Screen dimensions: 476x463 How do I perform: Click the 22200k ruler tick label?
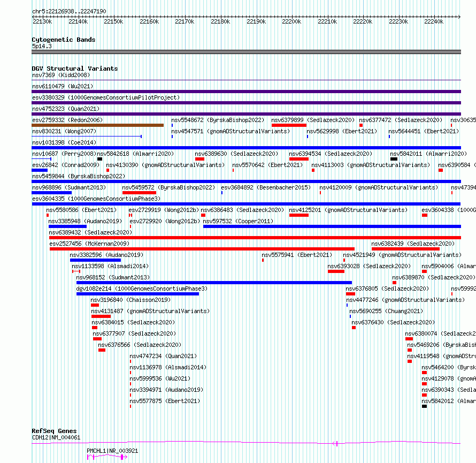point(291,21)
